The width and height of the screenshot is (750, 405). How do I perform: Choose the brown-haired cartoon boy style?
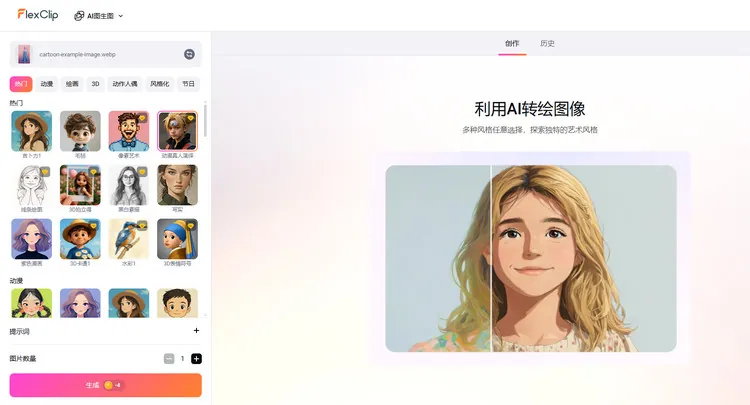coord(177,303)
